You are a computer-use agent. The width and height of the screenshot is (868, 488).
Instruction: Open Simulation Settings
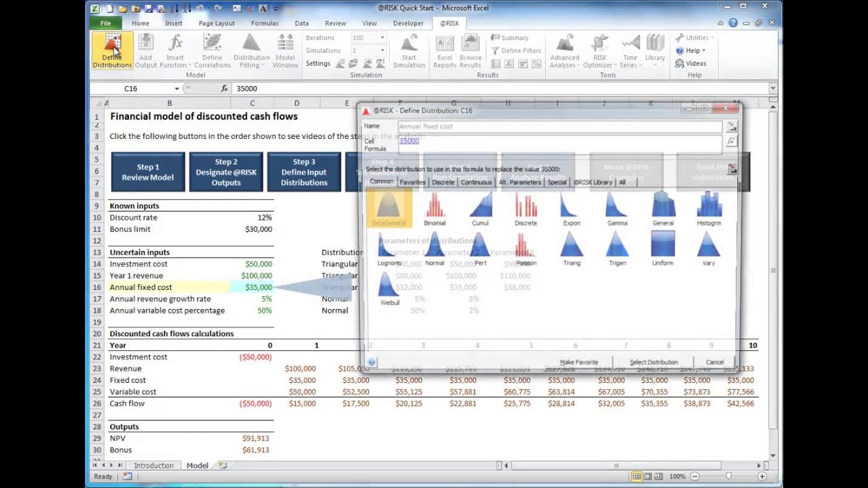[x=318, y=64]
